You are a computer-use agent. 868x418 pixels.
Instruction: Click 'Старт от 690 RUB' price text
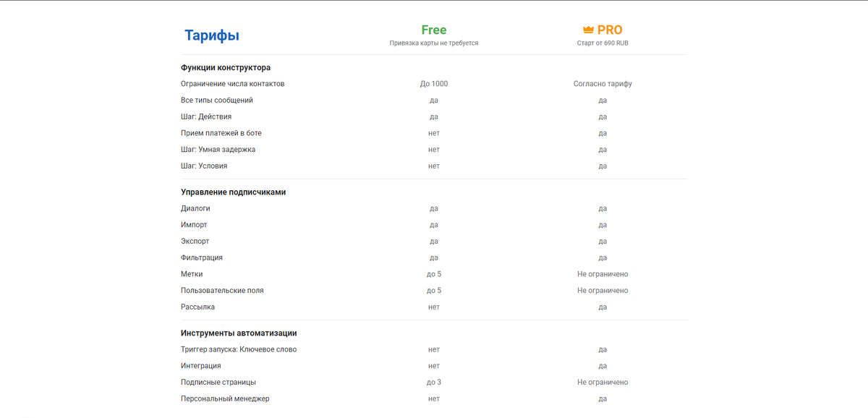coord(603,43)
